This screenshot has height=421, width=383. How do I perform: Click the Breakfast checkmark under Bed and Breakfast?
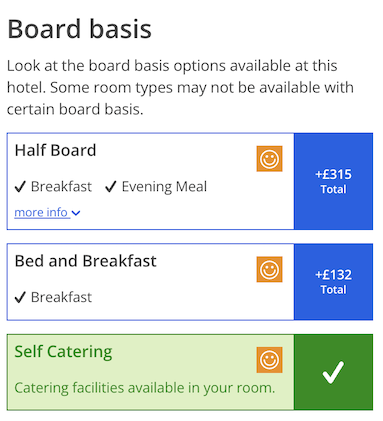tap(20, 297)
